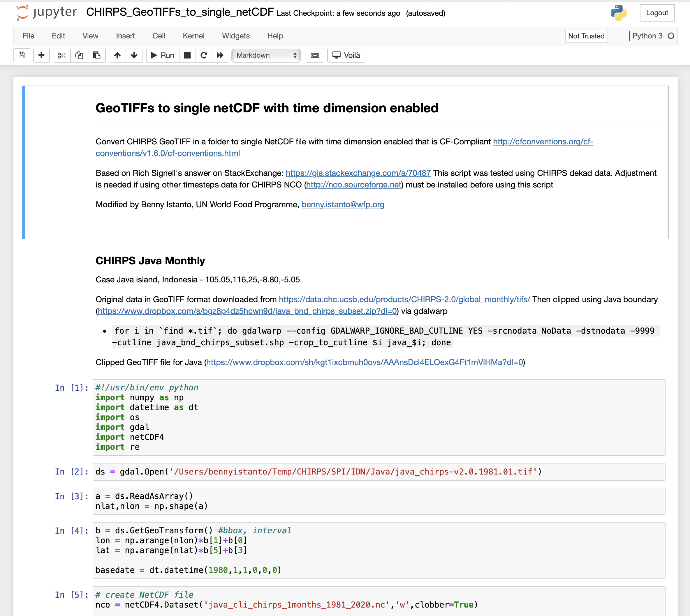This screenshot has height=616, width=690.
Task: Open the Insert menu
Action: pos(124,36)
